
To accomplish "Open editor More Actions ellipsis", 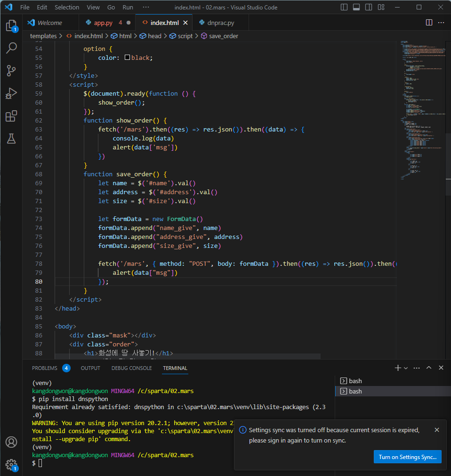I will [441, 23].
